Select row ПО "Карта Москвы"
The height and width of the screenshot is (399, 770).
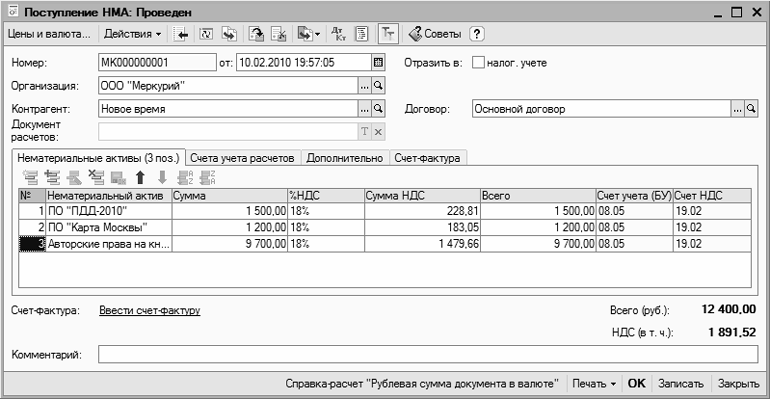point(385,227)
